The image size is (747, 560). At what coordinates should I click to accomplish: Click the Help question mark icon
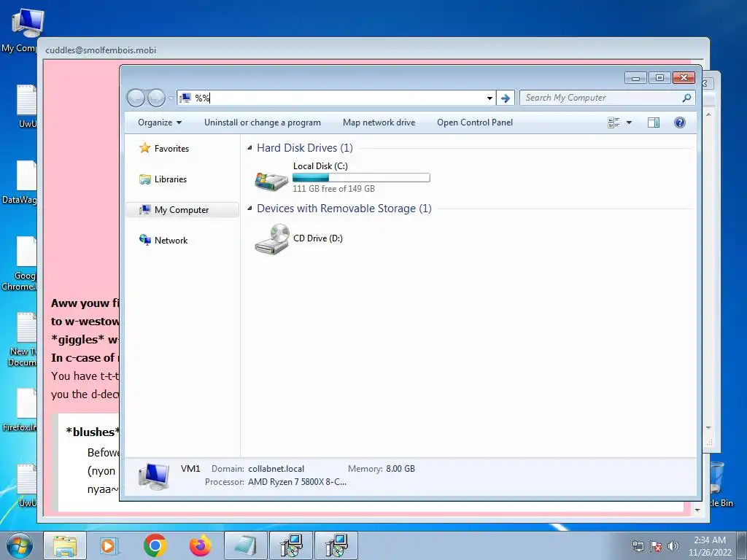(x=680, y=122)
